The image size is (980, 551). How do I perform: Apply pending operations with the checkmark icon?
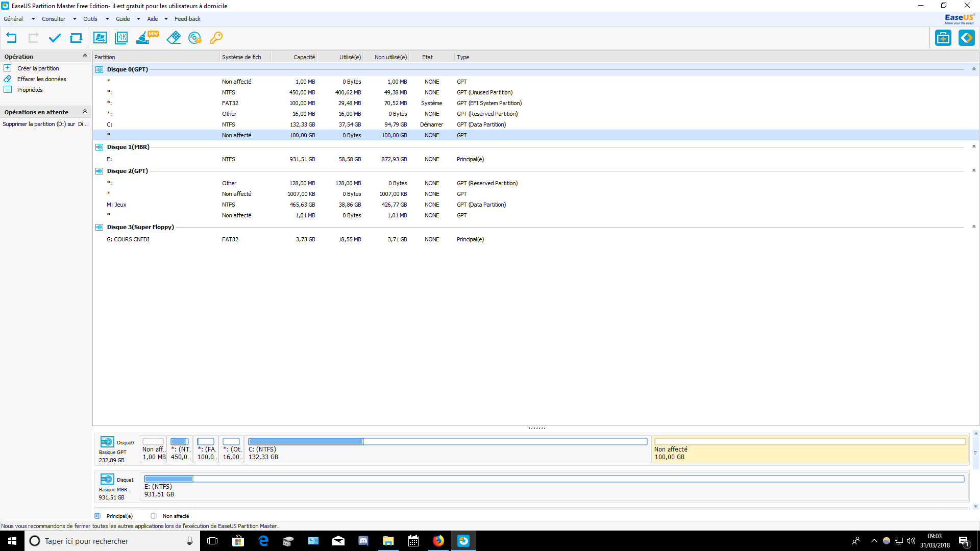coord(55,38)
